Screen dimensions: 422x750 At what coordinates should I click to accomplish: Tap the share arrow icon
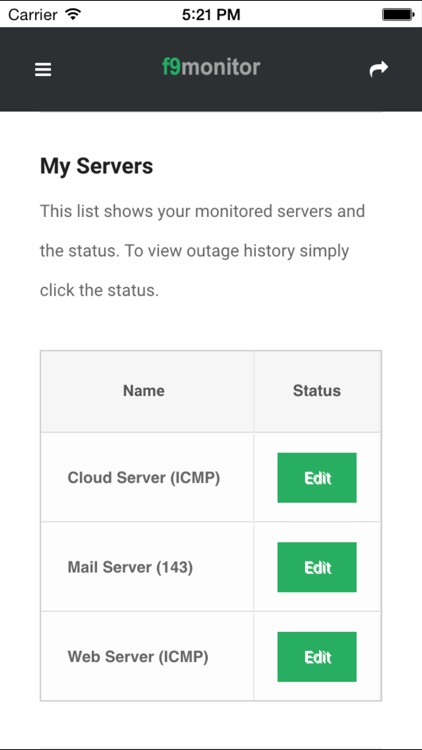[x=378, y=69]
